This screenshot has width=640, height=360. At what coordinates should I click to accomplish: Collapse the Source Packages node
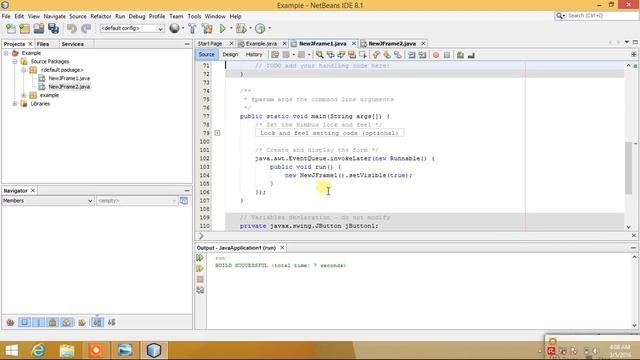(x=15, y=61)
